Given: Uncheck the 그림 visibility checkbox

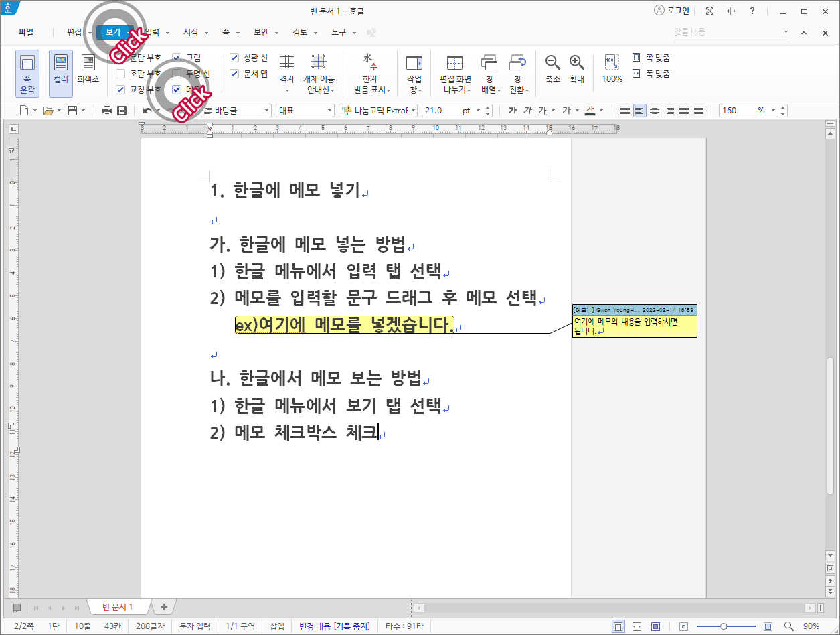Looking at the screenshot, I should pos(177,58).
